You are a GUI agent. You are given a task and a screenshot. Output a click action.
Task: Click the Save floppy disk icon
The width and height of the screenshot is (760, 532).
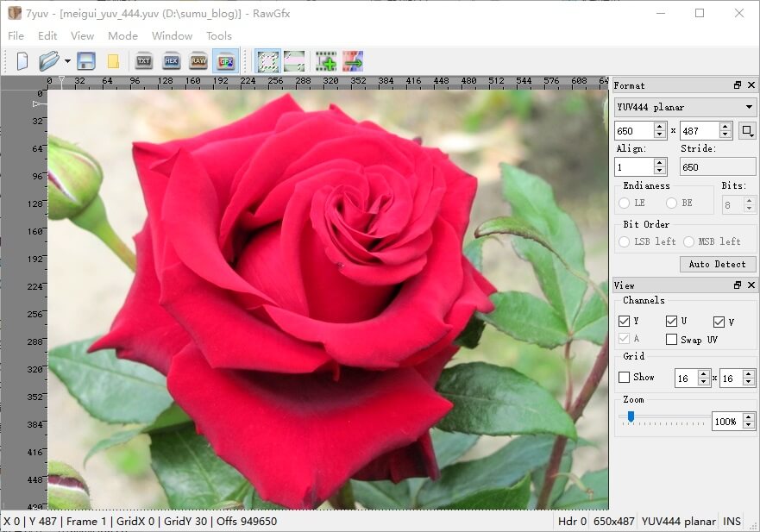pos(86,61)
